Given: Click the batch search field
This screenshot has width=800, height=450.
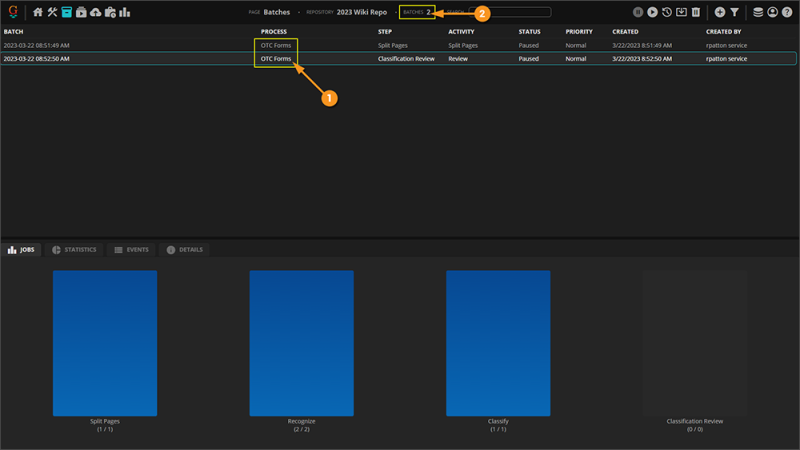Looking at the screenshot, I should pyautogui.click(x=510, y=13).
